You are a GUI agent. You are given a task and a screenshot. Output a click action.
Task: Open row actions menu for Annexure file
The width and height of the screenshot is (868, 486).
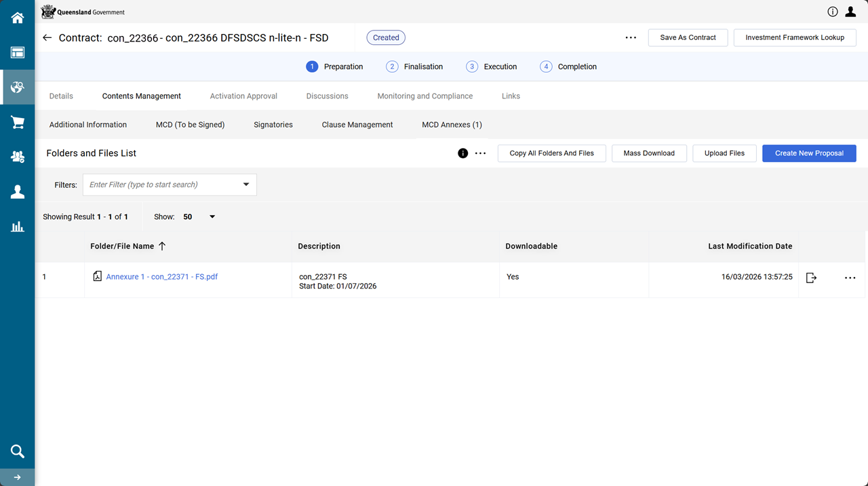coord(850,278)
